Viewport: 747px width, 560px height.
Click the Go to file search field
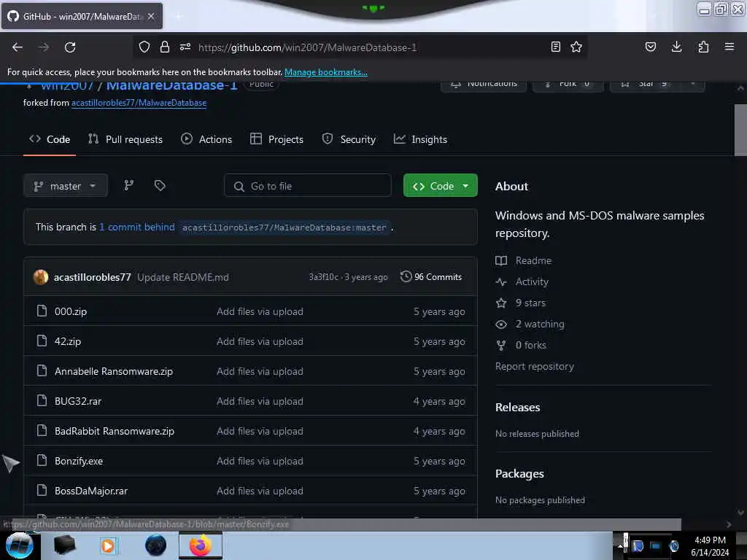(308, 186)
